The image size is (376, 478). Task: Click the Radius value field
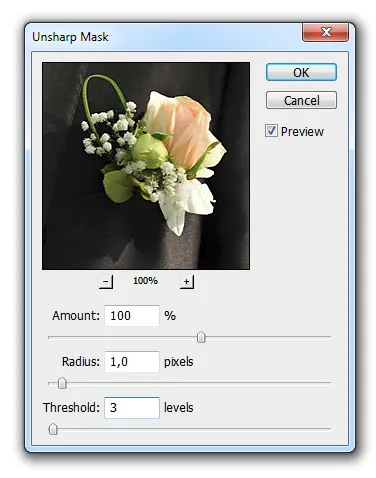132,362
